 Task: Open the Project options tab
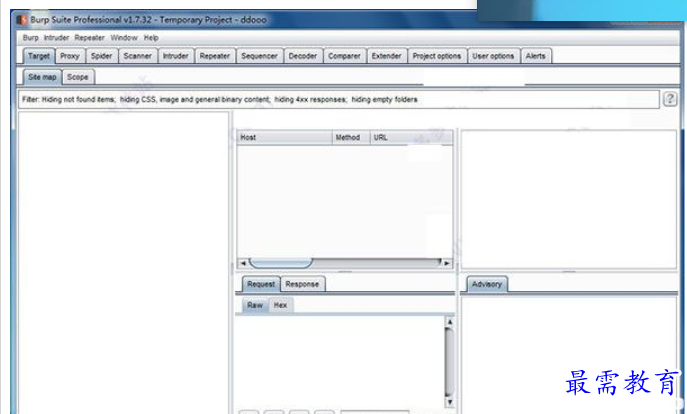(x=437, y=56)
